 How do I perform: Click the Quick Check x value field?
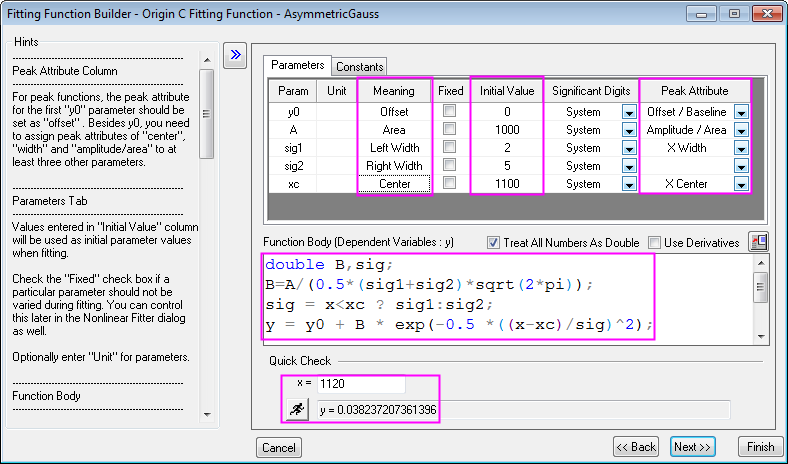click(362, 384)
